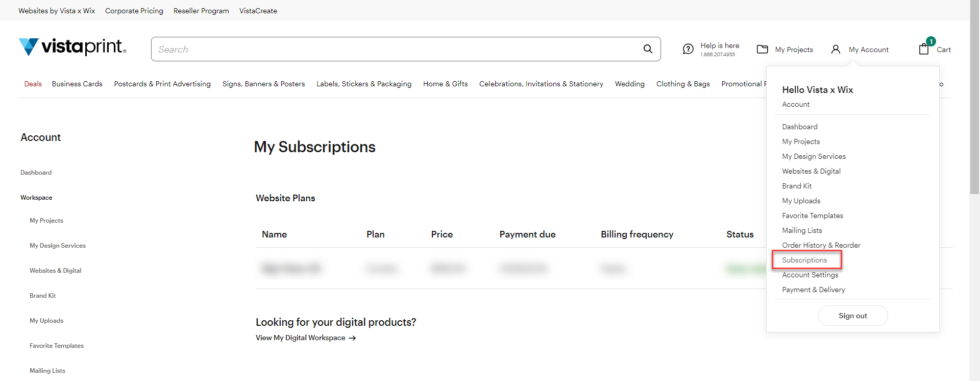Image resolution: width=980 pixels, height=381 pixels.
Task: Click the My Projects folder icon
Action: [x=763, y=49]
